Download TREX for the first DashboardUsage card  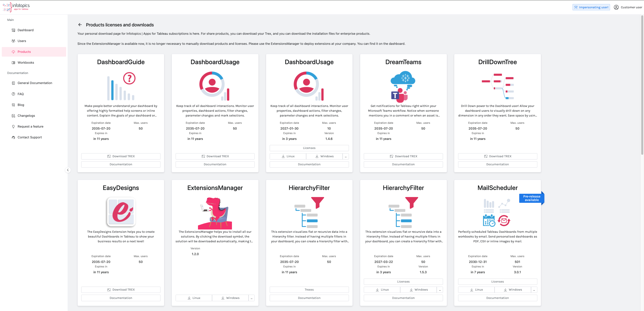[x=215, y=157]
